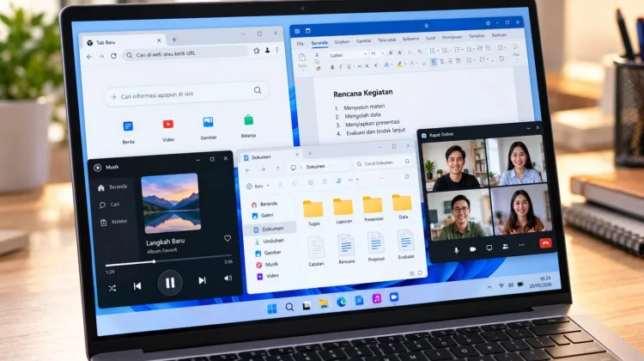Open the Bantuan ribbon tab
This screenshot has width=644, height=361.
(499, 35)
